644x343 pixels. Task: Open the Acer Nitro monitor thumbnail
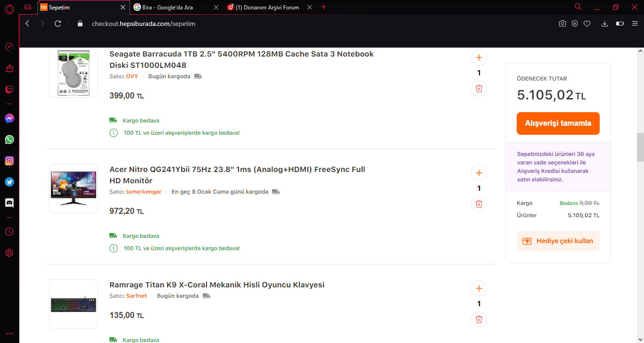pyautogui.click(x=74, y=188)
